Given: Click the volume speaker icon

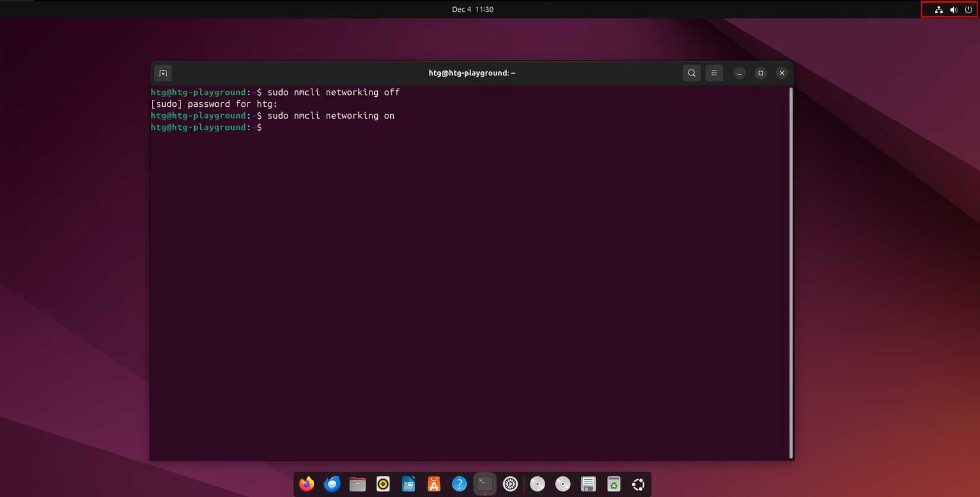Looking at the screenshot, I should point(953,10).
